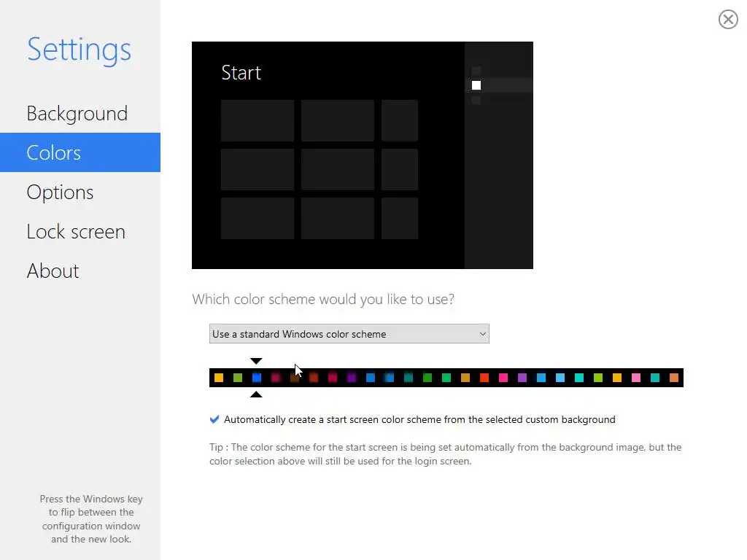The height and width of the screenshot is (560, 747).
Task: Select the Colors section in sidebar
Action: click(80, 152)
